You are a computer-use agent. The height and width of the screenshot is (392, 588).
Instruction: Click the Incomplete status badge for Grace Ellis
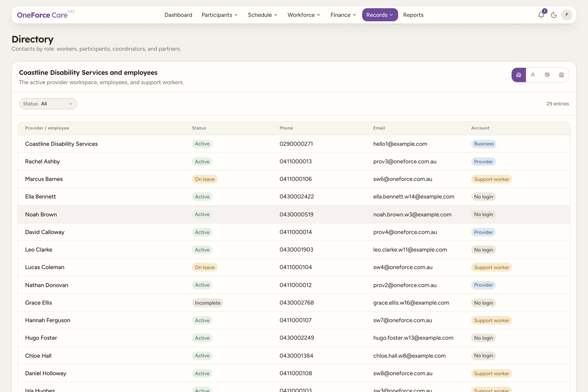[208, 303]
